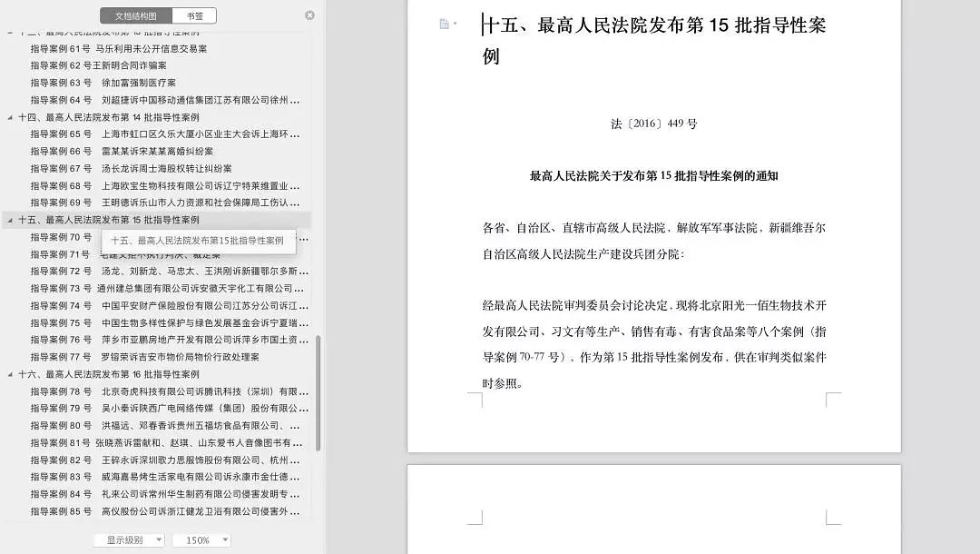Go to 指导案例 80 号 洪福远、邓春香

click(165, 426)
